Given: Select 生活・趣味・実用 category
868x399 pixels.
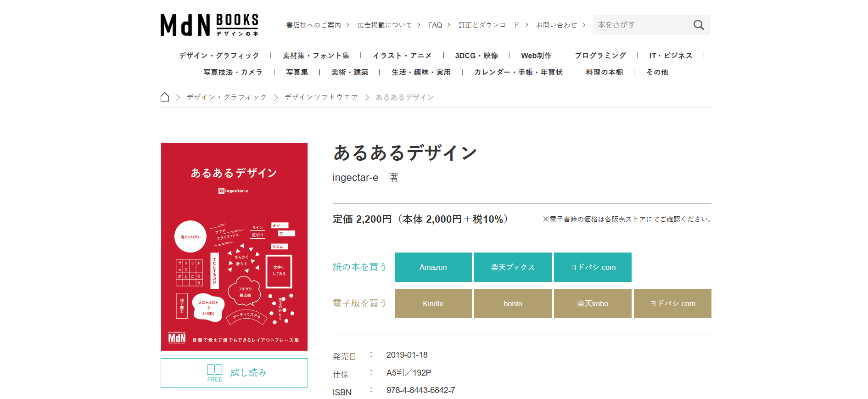Looking at the screenshot, I should 421,72.
